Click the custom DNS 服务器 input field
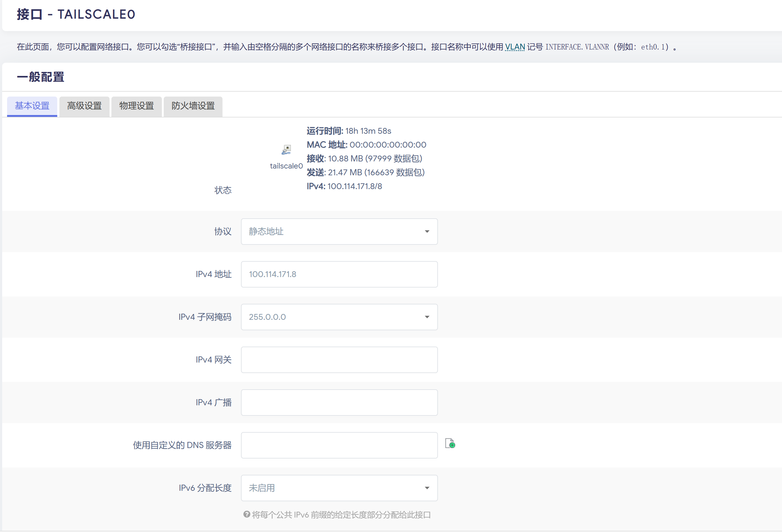Image resolution: width=782 pixels, height=532 pixels. click(x=339, y=445)
